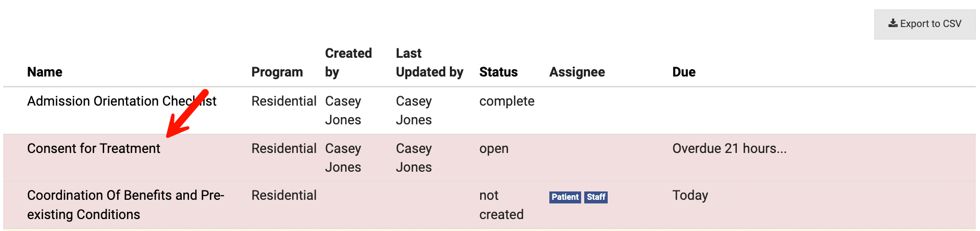This screenshot has width=980, height=231.
Task: Click the Created by column header
Action: point(348,62)
